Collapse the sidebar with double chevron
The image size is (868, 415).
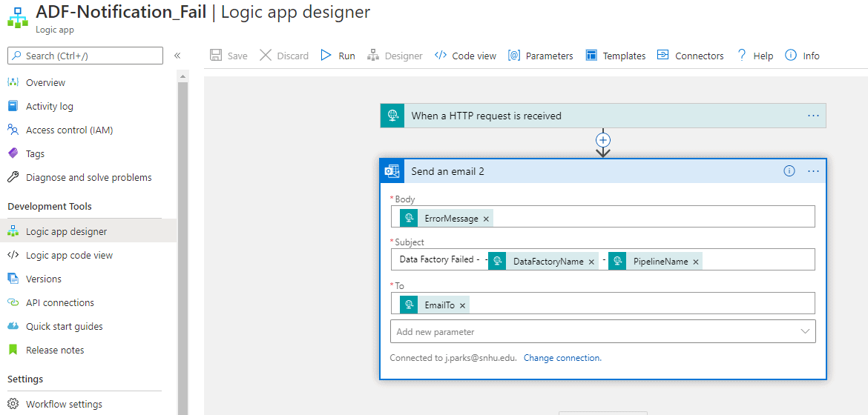[177, 56]
